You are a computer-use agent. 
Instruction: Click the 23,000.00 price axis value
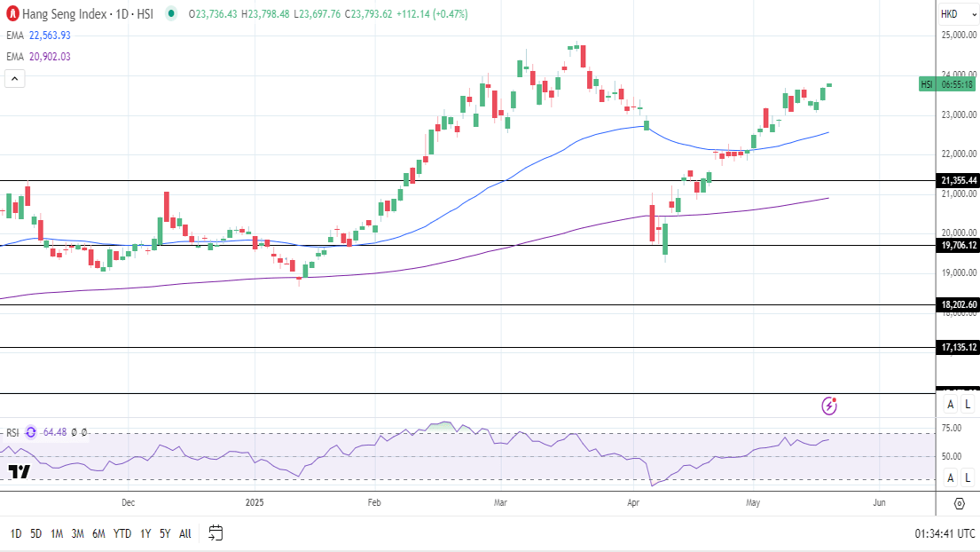pyautogui.click(x=959, y=115)
